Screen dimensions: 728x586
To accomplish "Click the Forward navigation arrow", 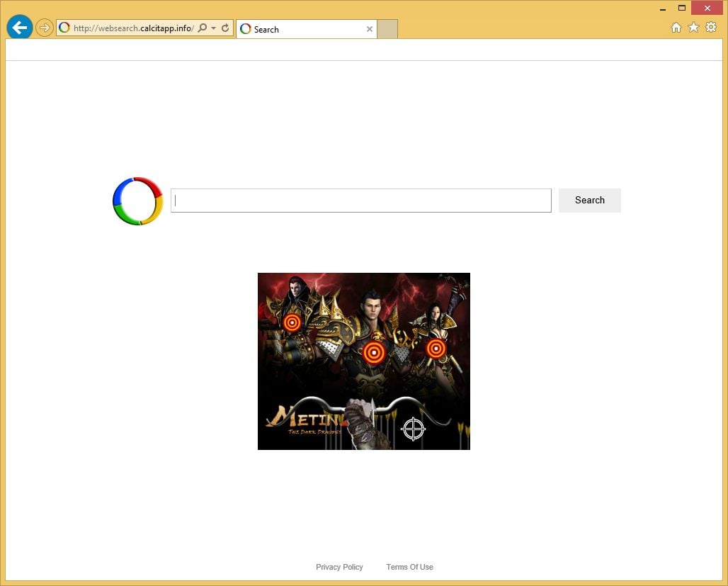I will pyautogui.click(x=43, y=27).
